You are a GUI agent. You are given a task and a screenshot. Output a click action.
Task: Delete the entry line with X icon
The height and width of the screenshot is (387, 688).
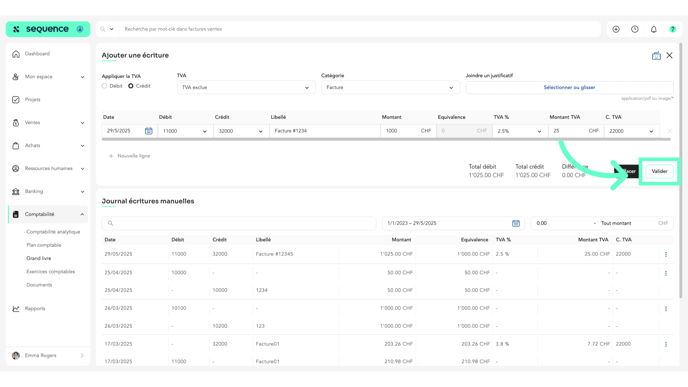click(670, 131)
